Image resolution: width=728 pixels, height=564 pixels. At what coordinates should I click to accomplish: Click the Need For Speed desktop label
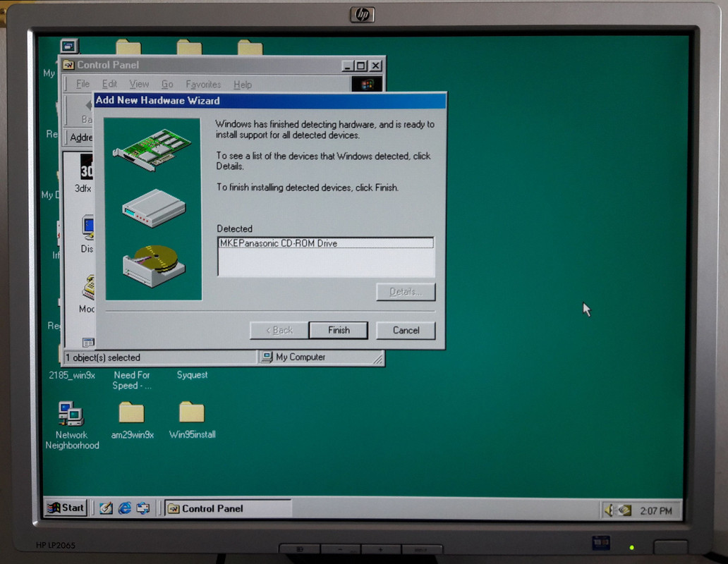click(132, 380)
